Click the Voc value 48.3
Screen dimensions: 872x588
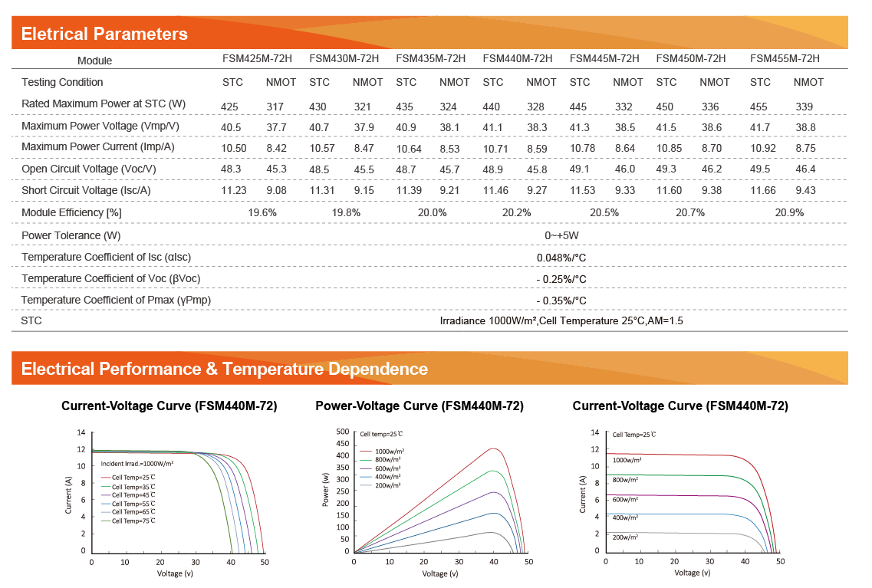[231, 169]
